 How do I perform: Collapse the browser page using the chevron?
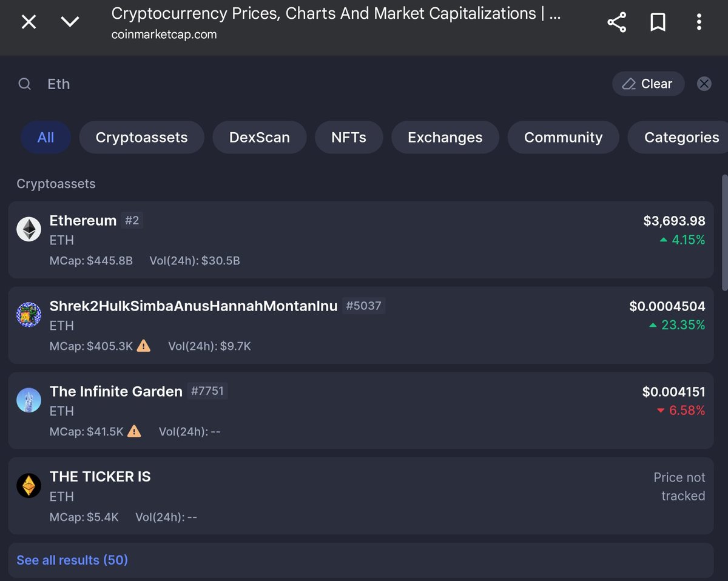point(70,22)
